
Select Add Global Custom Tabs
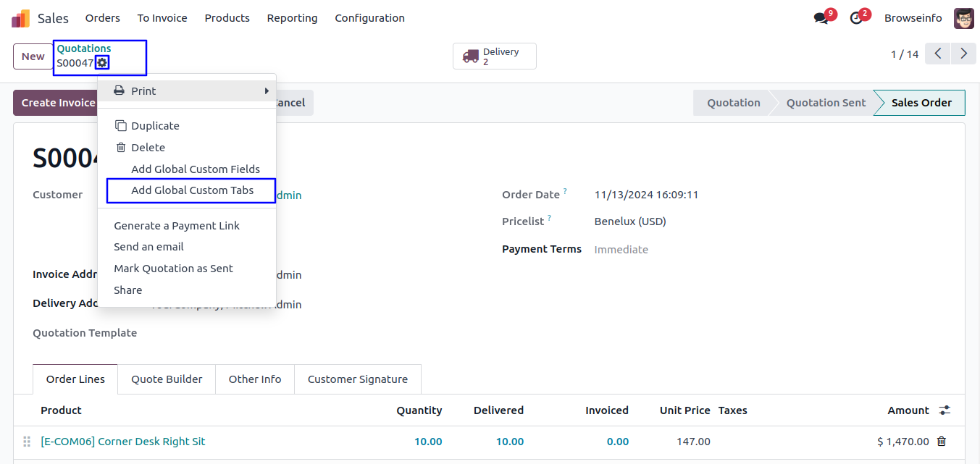(x=192, y=190)
